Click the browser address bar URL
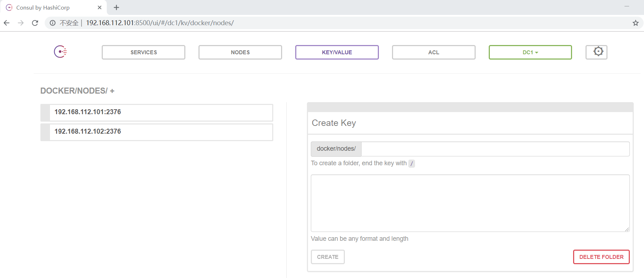The width and height of the screenshot is (644, 278). click(x=160, y=23)
